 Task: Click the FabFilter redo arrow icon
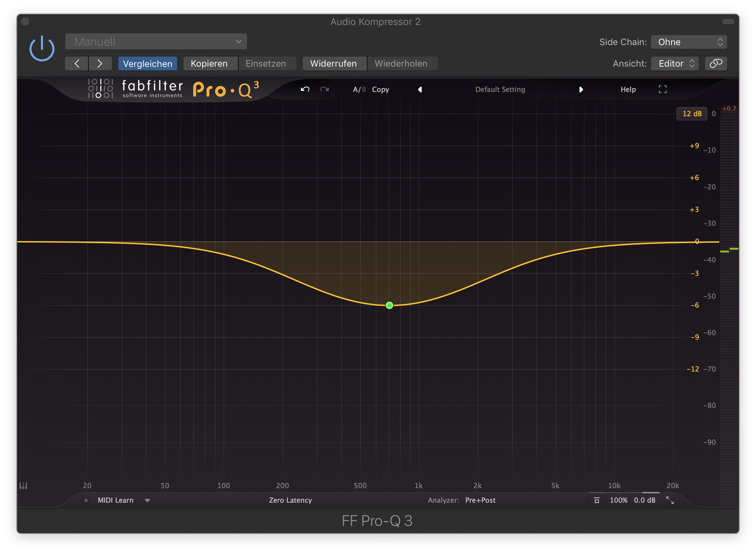point(325,90)
